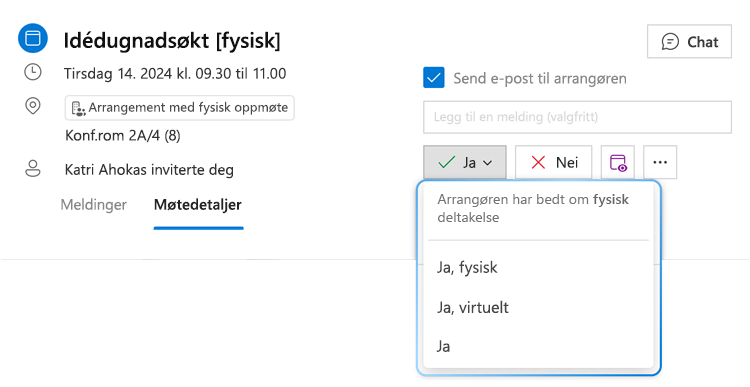Open Chat for this meeting
Screen dimensions: 750x387
pyautogui.click(x=689, y=42)
